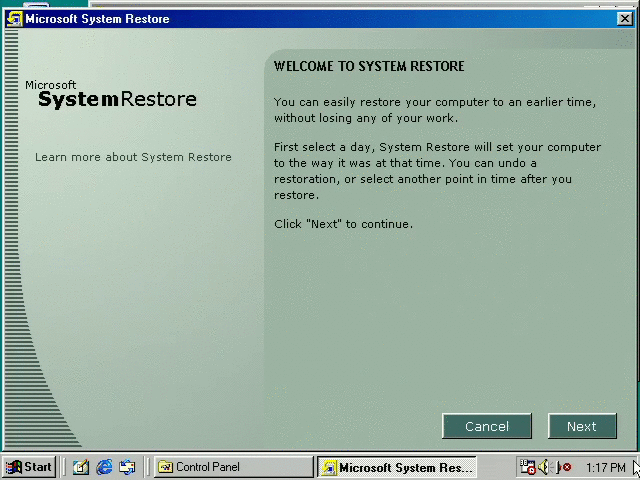Launch Internet Explorer from Quick Launch

[x=104, y=467]
